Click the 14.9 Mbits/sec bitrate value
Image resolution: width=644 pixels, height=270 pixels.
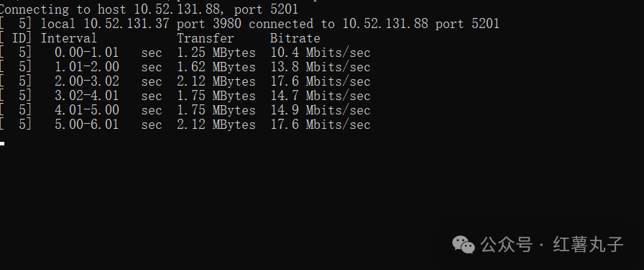[x=321, y=110]
